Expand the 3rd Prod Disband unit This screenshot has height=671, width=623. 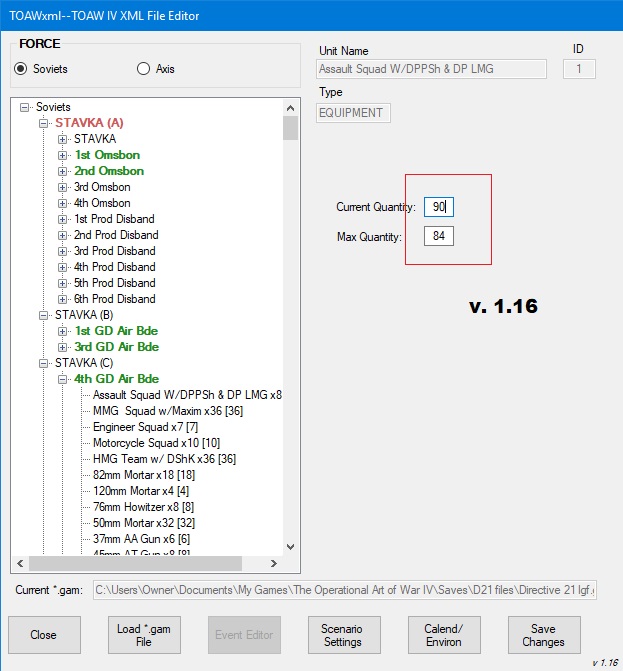[62, 251]
